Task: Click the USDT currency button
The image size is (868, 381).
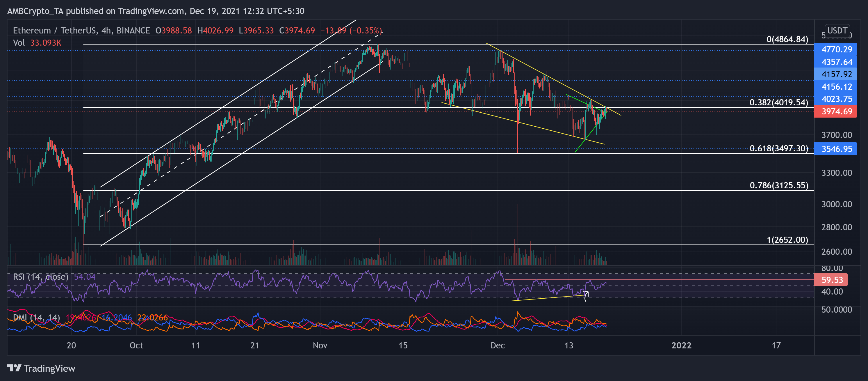Action: click(x=837, y=30)
